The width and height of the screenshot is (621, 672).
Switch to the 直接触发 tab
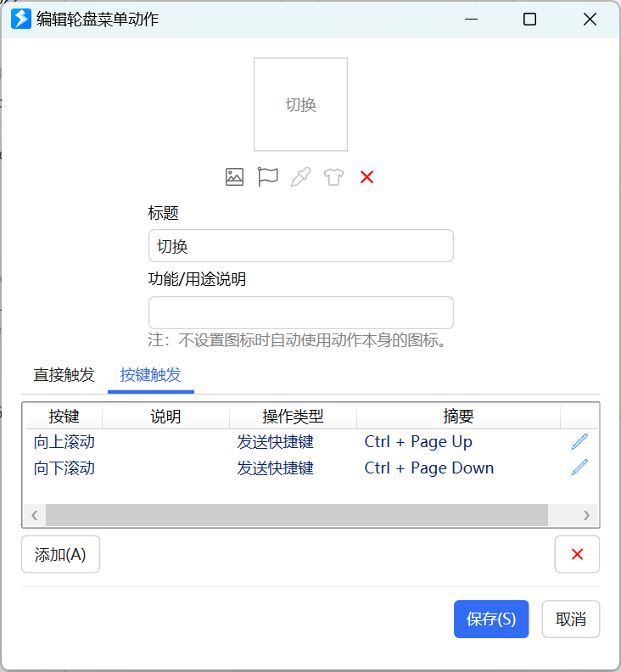[64, 375]
